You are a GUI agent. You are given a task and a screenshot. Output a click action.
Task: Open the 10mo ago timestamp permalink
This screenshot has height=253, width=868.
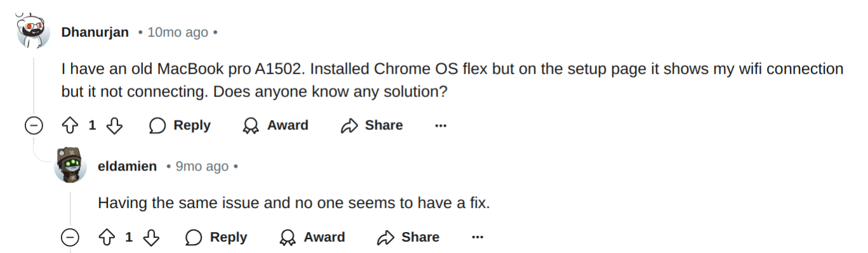click(x=178, y=32)
